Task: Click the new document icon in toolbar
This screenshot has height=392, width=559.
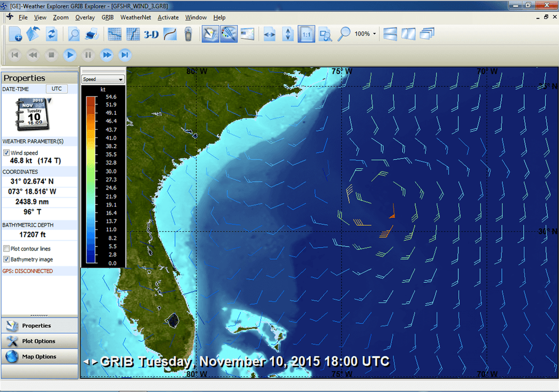Action: (15, 34)
